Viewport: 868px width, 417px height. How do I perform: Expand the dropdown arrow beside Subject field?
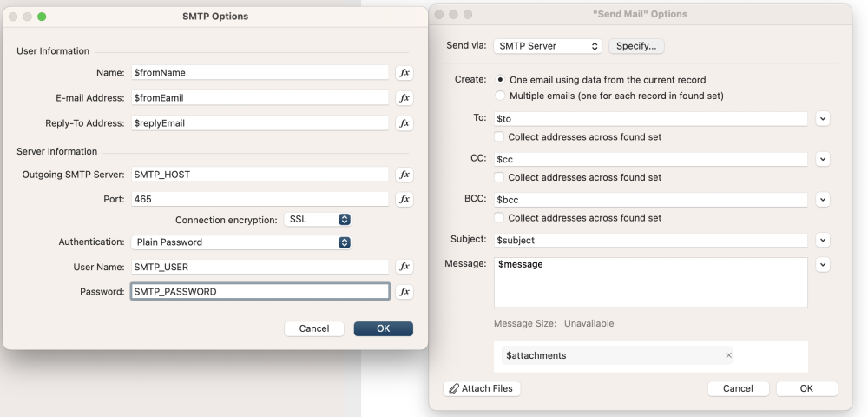coord(823,240)
